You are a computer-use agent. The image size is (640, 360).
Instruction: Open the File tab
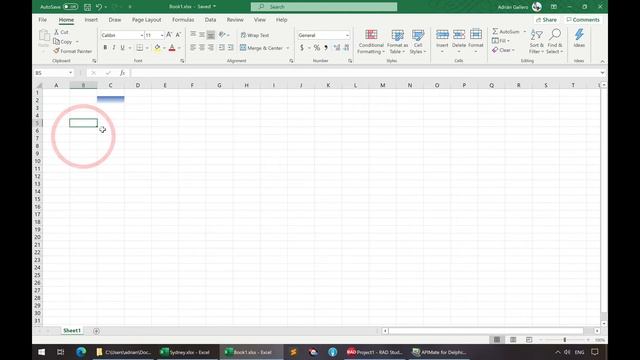coord(42,20)
